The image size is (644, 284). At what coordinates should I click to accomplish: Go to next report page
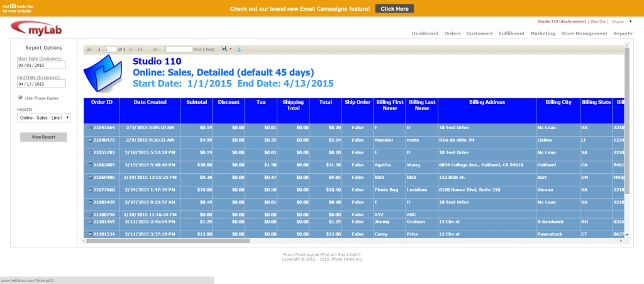[131, 49]
